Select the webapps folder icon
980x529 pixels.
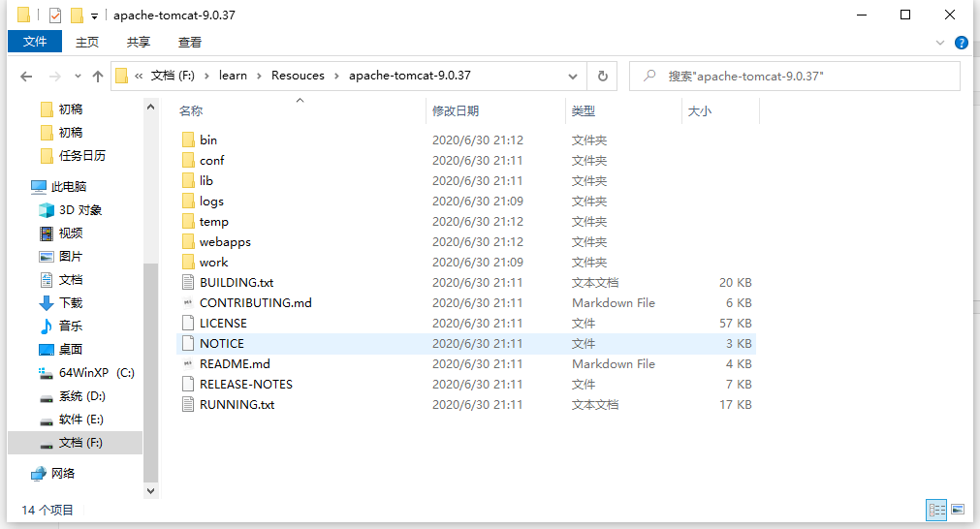tap(188, 241)
